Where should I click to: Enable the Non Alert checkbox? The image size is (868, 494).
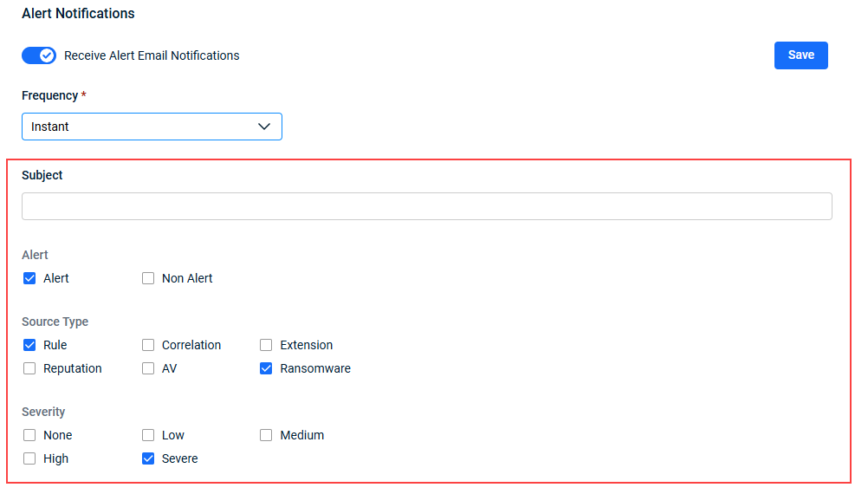pyautogui.click(x=148, y=278)
